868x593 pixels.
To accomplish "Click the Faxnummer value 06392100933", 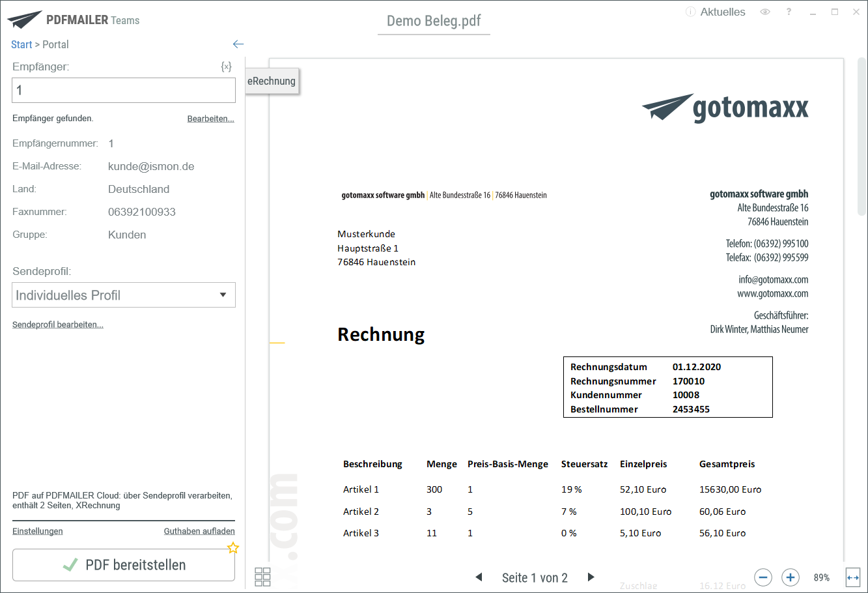I will [142, 212].
